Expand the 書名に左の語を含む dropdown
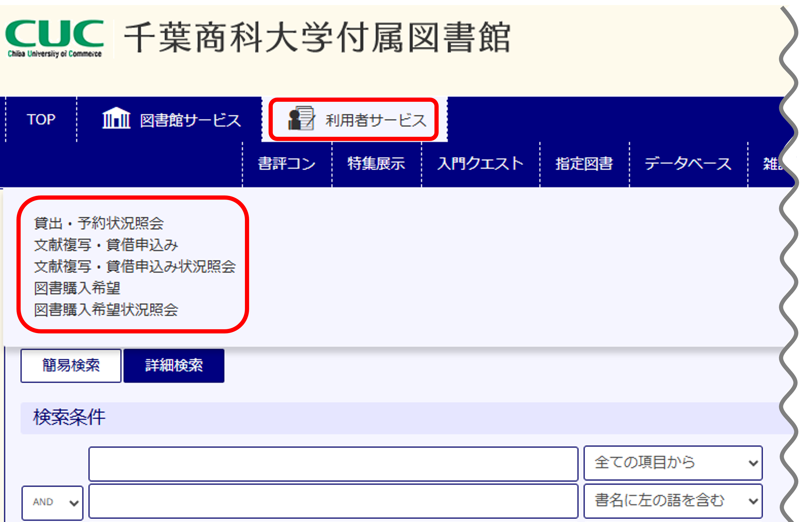 click(673, 501)
